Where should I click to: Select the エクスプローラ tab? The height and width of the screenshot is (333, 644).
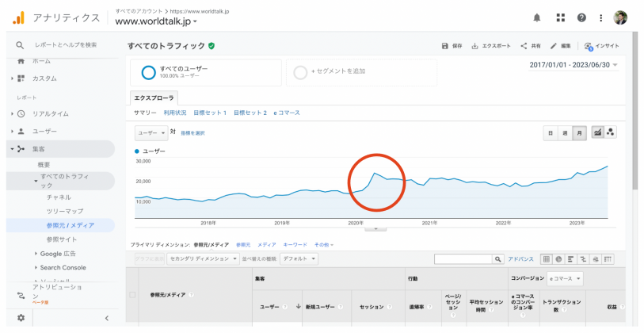pos(154,98)
